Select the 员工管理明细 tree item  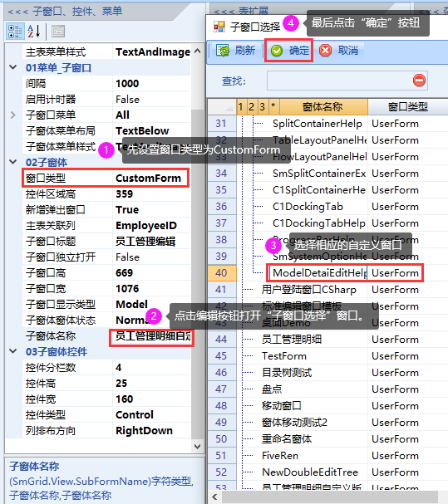[292, 340]
